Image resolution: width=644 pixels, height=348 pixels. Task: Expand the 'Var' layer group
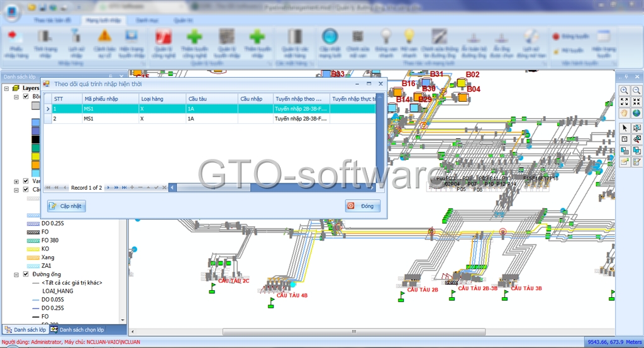point(16,182)
